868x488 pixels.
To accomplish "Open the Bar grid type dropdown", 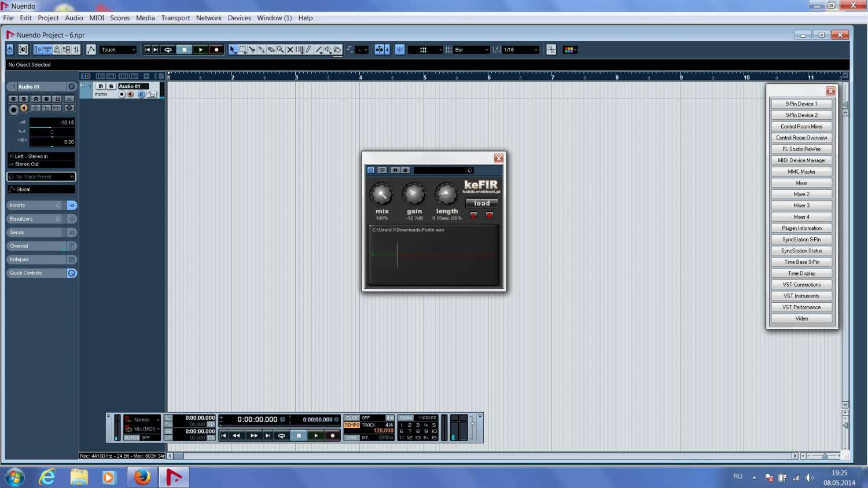I will 472,50.
